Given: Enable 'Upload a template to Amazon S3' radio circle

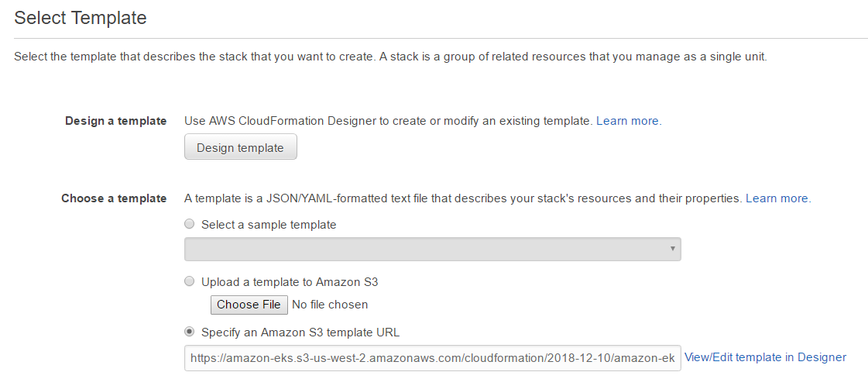Looking at the screenshot, I should 190,282.
